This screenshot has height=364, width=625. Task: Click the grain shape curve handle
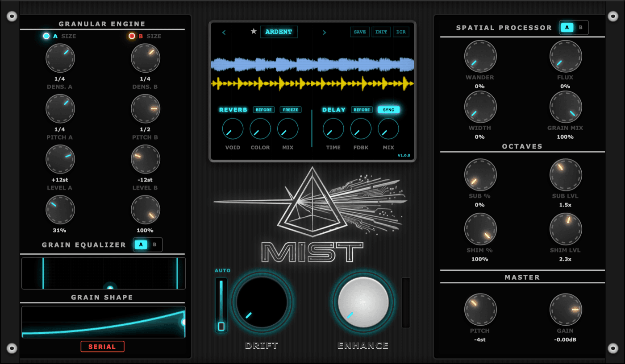[183, 322]
